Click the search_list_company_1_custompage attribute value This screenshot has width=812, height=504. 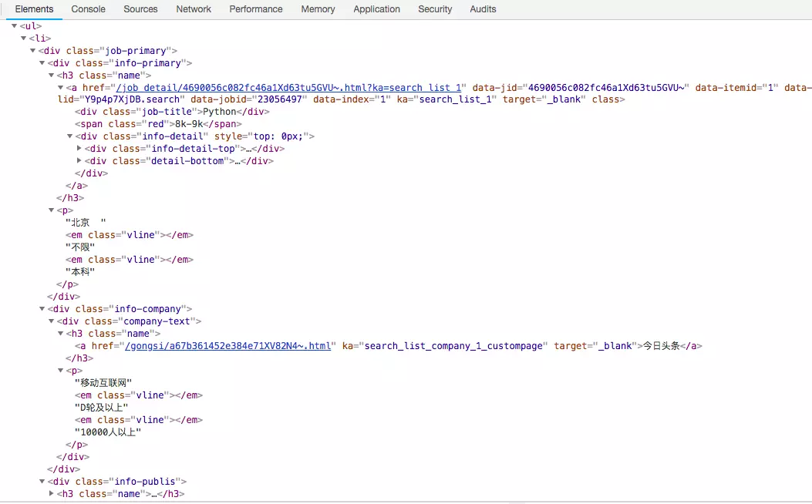[x=453, y=346]
